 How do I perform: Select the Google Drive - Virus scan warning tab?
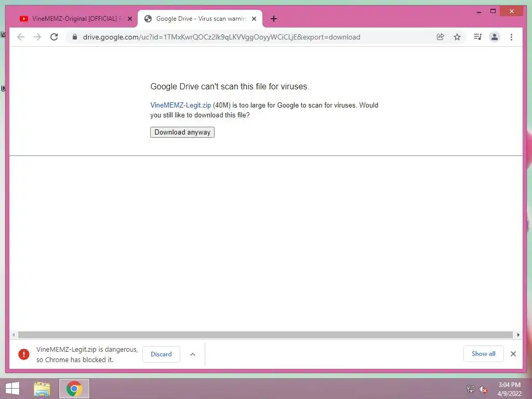[200, 19]
